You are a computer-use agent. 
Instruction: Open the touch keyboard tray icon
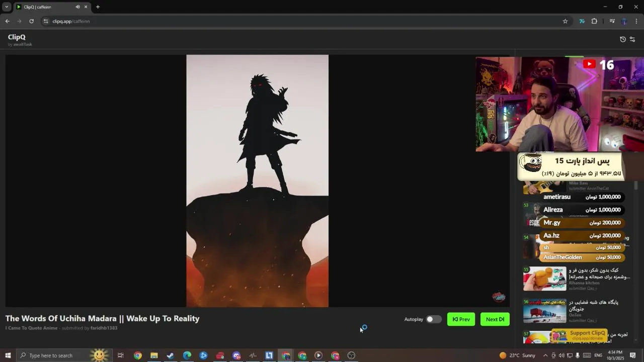pyautogui.click(x=587, y=355)
